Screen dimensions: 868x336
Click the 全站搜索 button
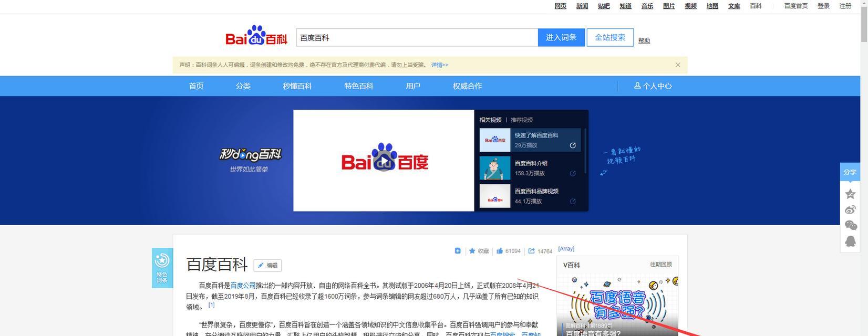[610, 38]
